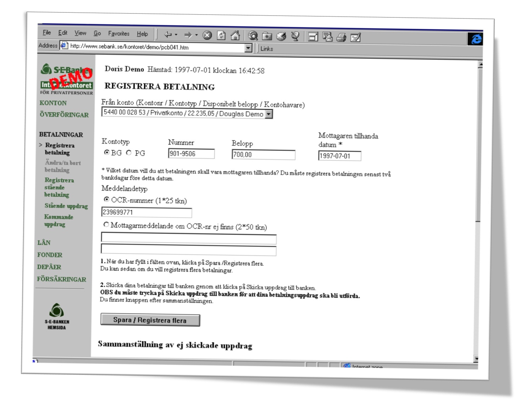The width and height of the screenshot is (532, 399).
Task: Click the Internet Explorer logo
Action: 475,39
